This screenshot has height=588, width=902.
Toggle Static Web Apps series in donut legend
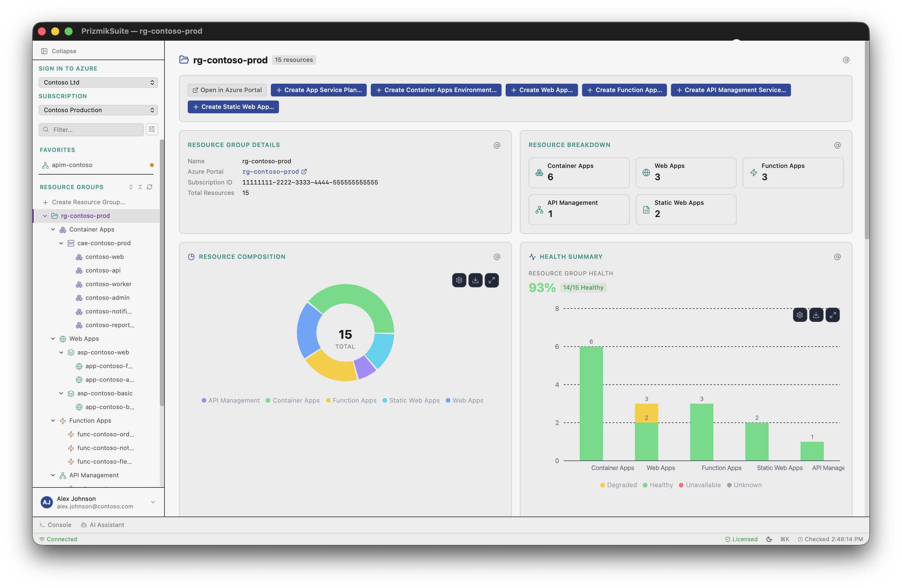coord(411,400)
